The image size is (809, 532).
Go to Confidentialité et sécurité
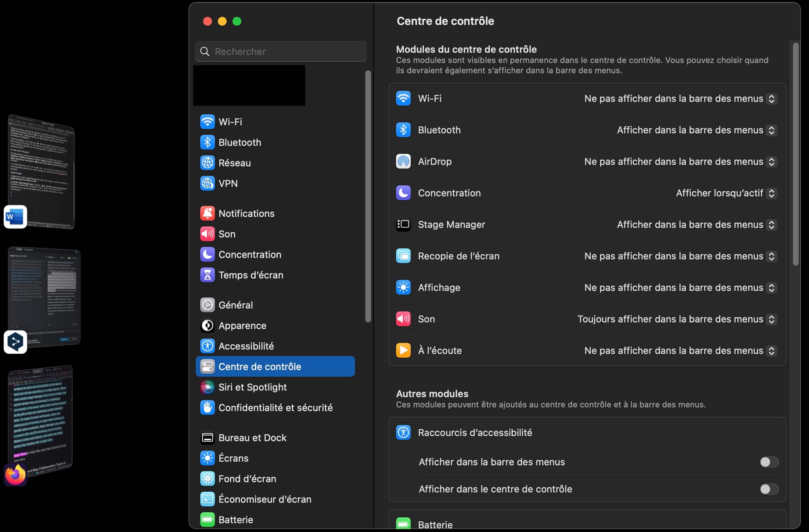click(275, 407)
